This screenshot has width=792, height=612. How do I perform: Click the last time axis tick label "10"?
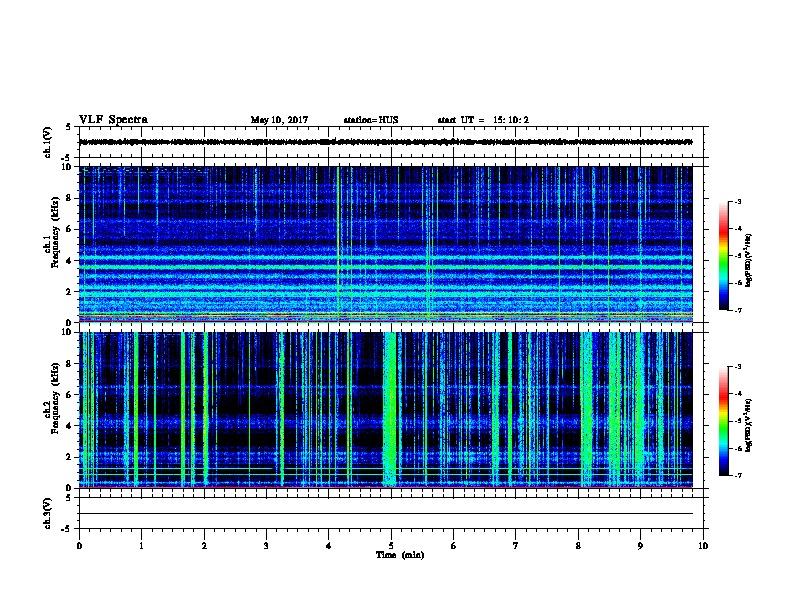click(x=703, y=546)
